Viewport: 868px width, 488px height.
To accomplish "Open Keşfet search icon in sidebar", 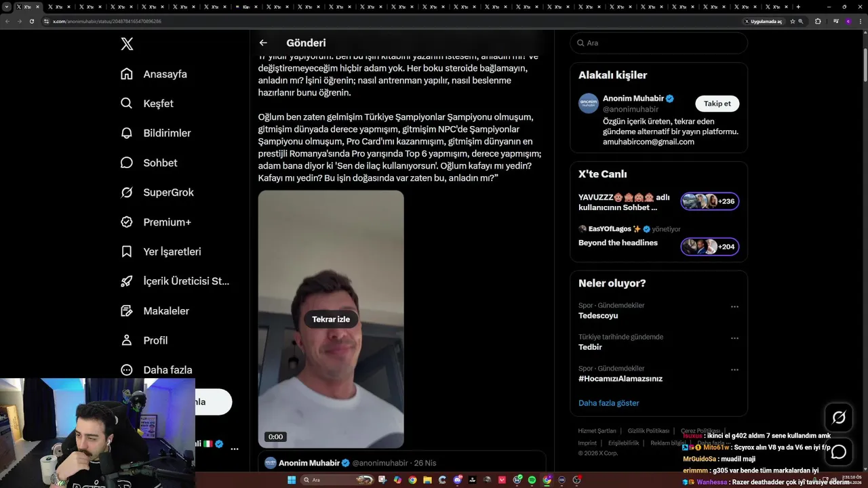I will 127,104.
